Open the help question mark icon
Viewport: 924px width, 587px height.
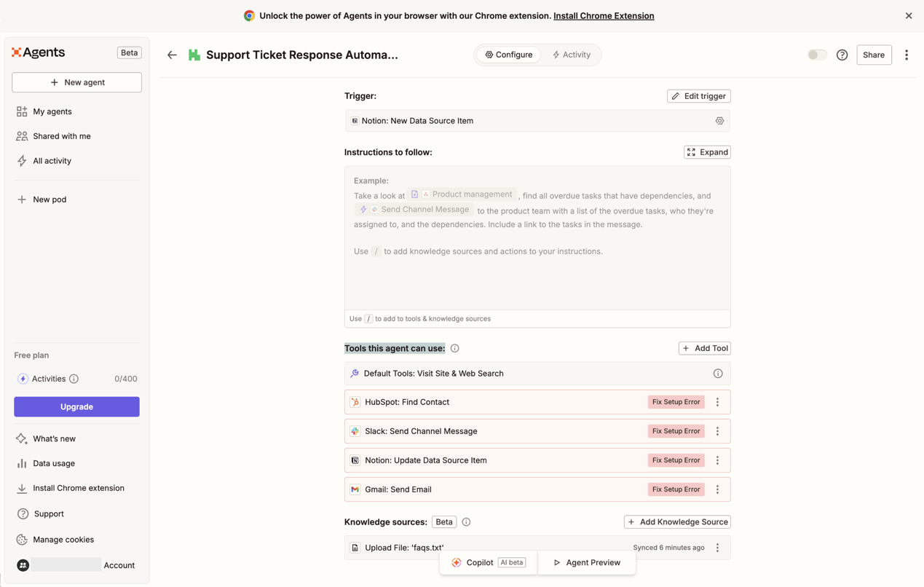coord(842,55)
